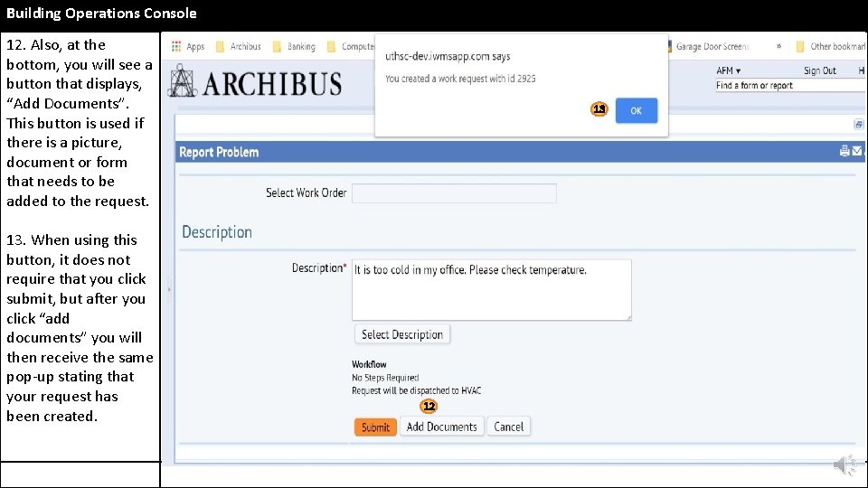This screenshot has width=868, height=488.
Task: Click into the Description text area
Action: click(x=492, y=290)
